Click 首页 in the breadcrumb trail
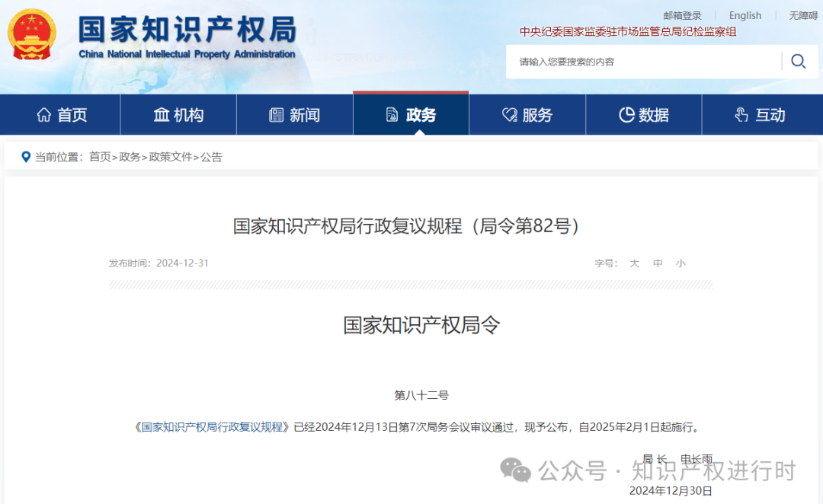This screenshot has height=504, width=823. (x=100, y=156)
